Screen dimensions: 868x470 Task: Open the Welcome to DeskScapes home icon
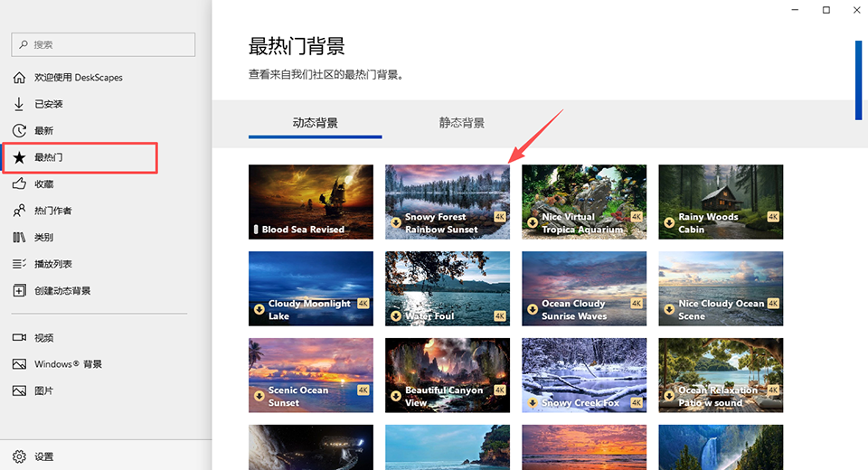[19, 78]
